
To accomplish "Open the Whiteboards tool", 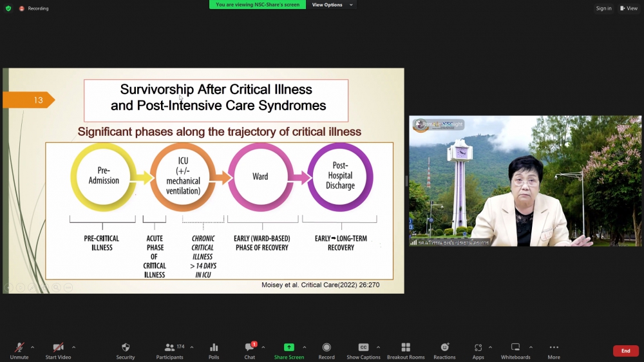I will (515, 350).
